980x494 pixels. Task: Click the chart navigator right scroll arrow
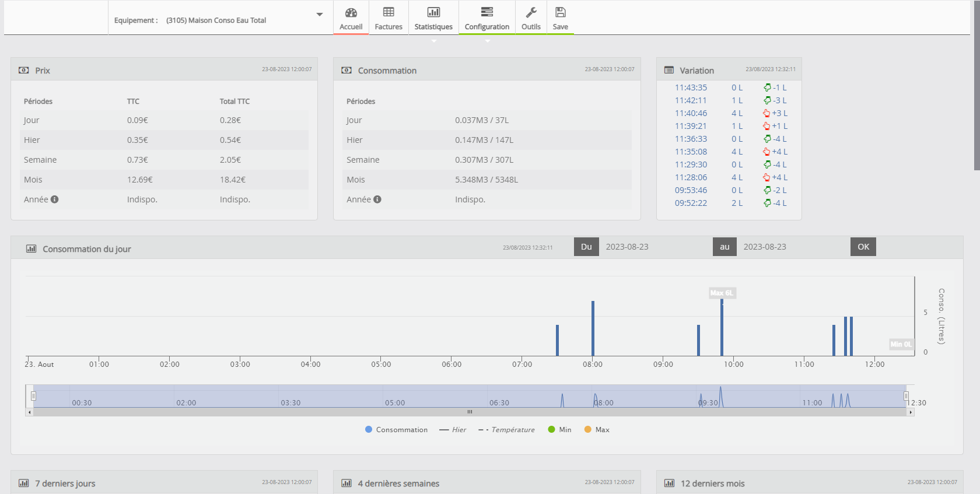point(911,412)
